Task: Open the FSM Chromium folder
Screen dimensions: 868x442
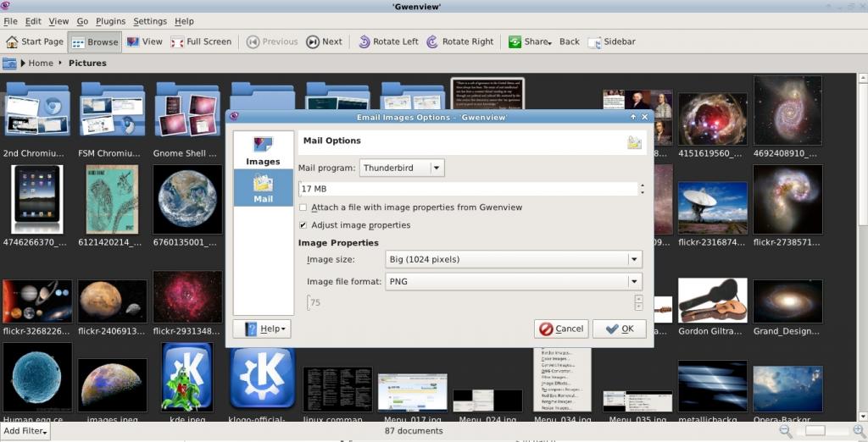Action: click(x=113, y=109)
